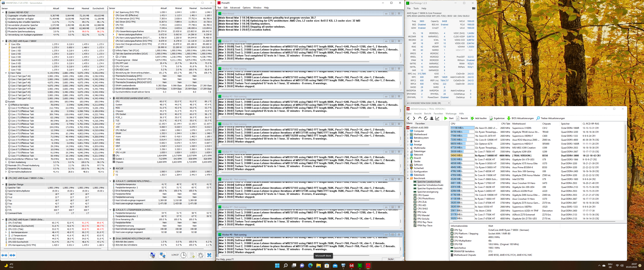Click HWiNFO clock reset timer icon
The width and height of the screenshot is (644, 270).
(x=183, y=255)
